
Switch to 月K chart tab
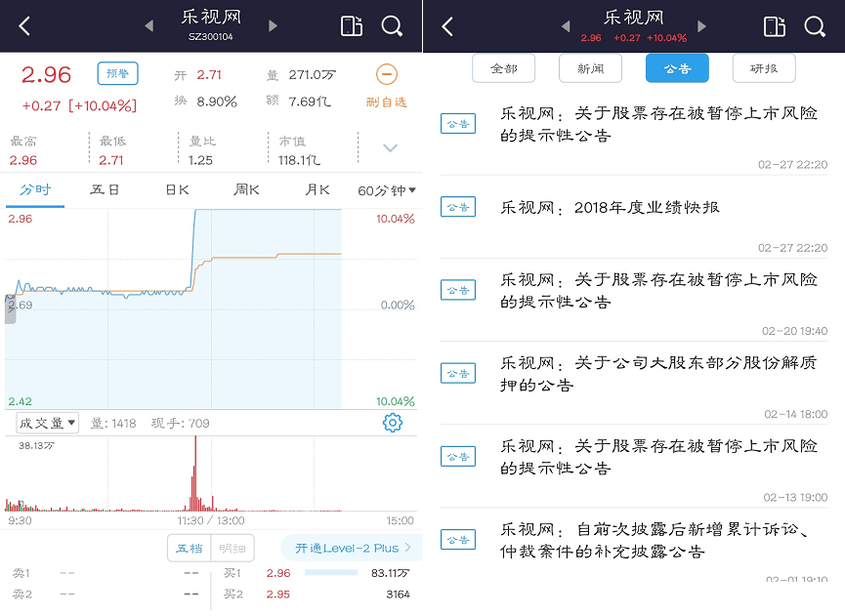[x=317, y=189]
